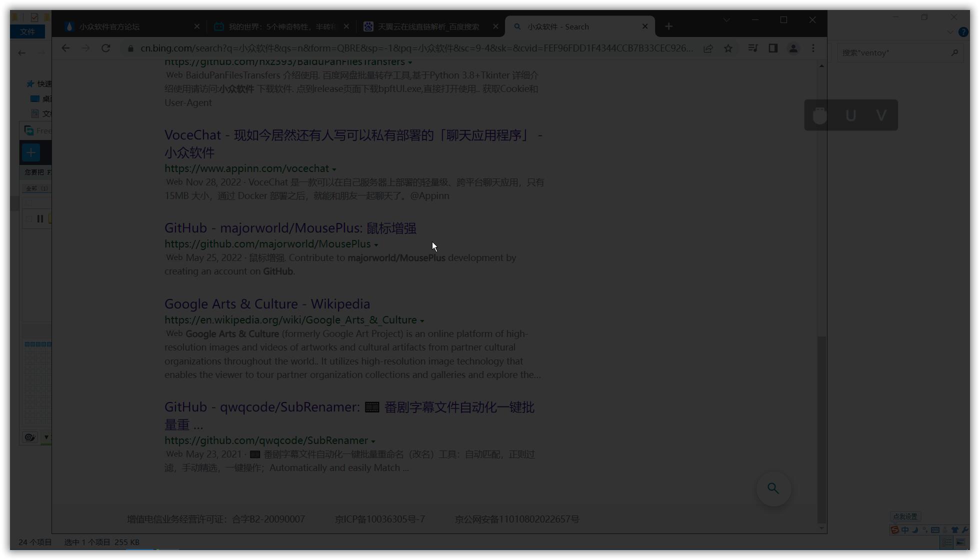This screenshot has width=980, height=560.
Task: Reload the Bing search page
Action: pos(105,48)
